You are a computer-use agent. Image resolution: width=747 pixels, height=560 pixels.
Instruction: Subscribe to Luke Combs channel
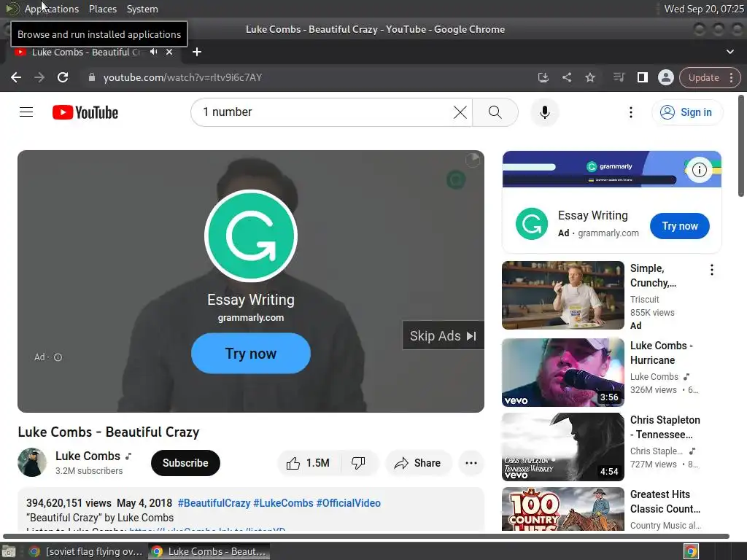click(185, 463)
